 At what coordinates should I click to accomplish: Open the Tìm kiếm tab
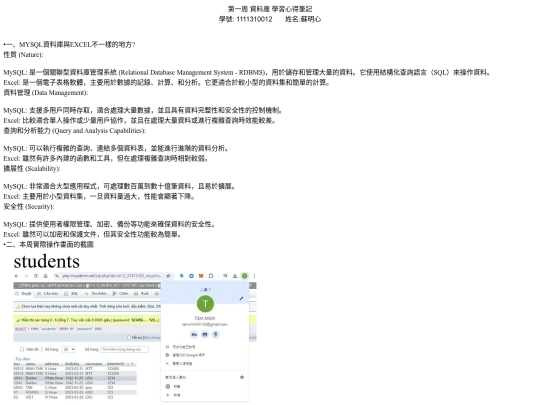click(x=96, y=293)
